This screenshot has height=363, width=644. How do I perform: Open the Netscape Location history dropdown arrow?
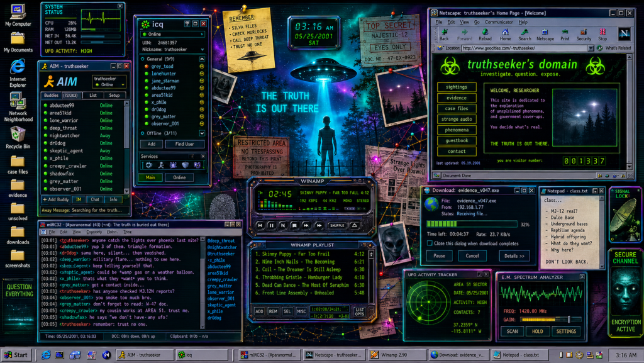point(591,48)
